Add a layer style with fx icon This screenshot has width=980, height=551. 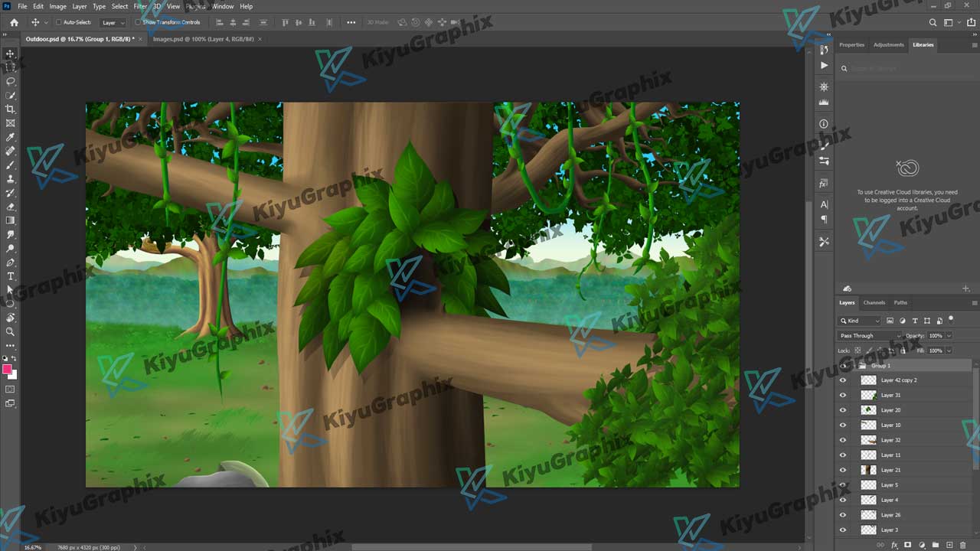[x=894, y=545]
